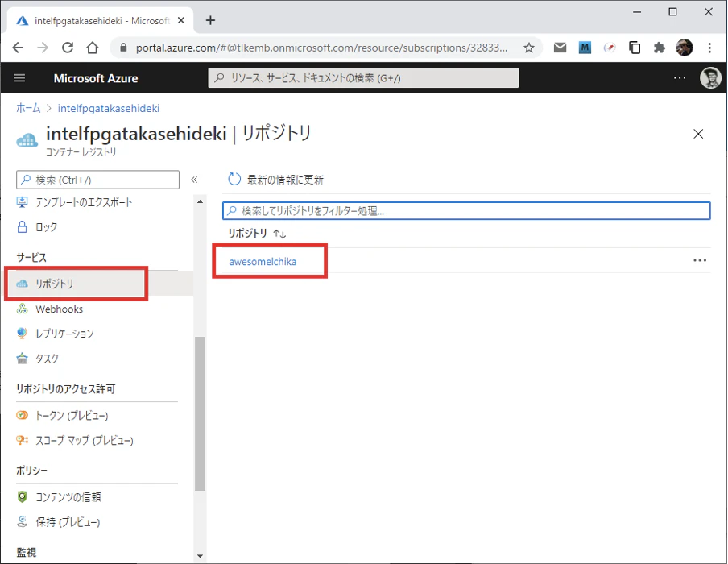The image size is (728, 564).
Task: Click the sidebar scrollbar thumb
Action: 200,413
